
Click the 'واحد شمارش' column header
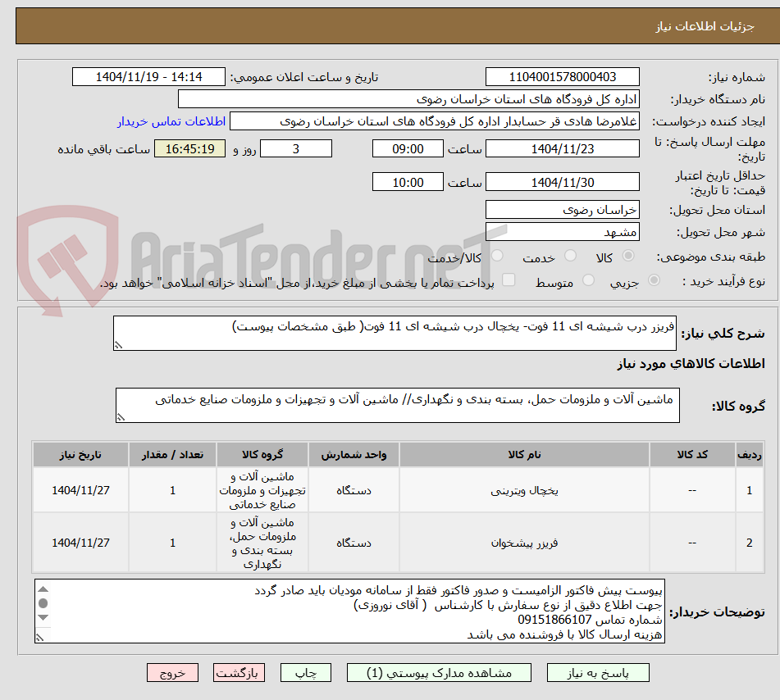354,454
